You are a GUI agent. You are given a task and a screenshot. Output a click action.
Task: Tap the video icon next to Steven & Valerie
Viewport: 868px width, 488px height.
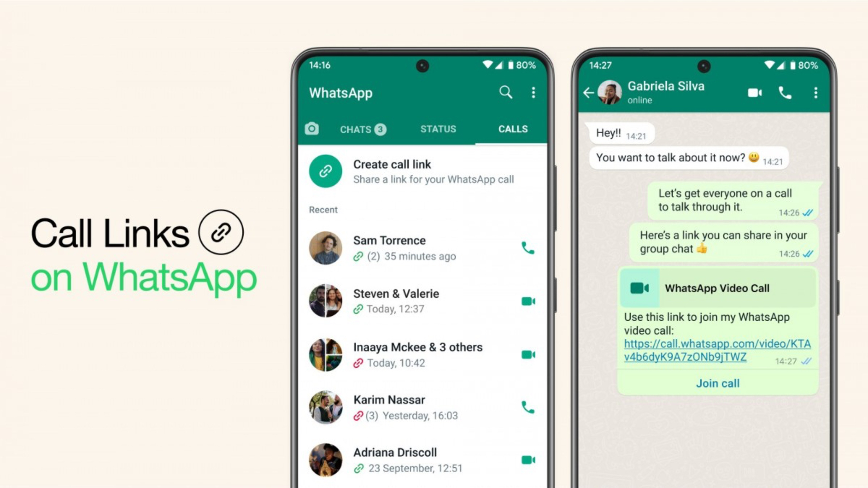point(528,301)
